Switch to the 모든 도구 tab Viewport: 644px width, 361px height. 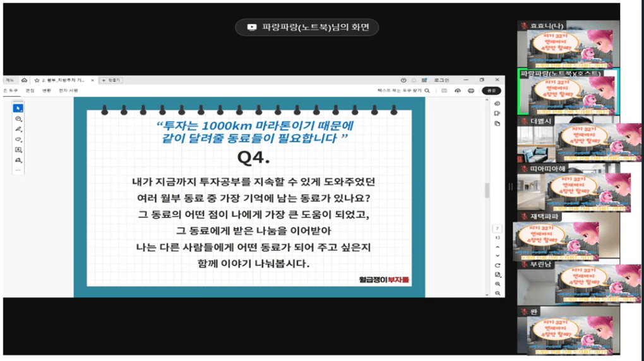click(x=10, y=90)
